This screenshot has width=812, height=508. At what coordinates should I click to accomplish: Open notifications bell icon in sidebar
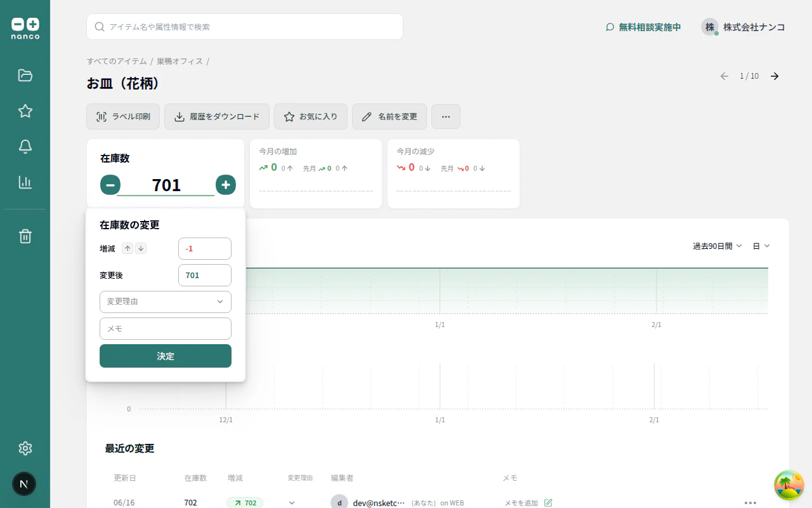[x=25, y=147]
